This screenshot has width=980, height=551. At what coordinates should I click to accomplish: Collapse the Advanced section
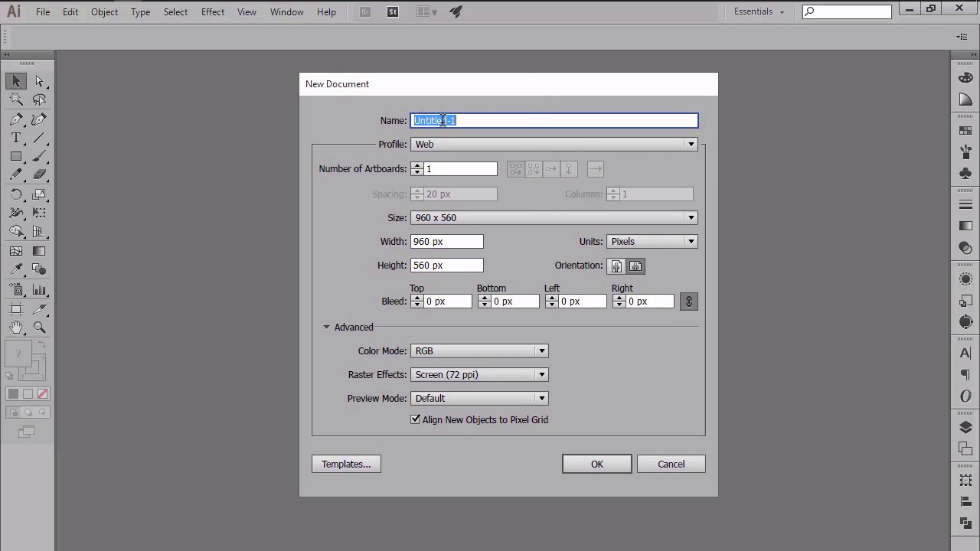tap(326, 327)
